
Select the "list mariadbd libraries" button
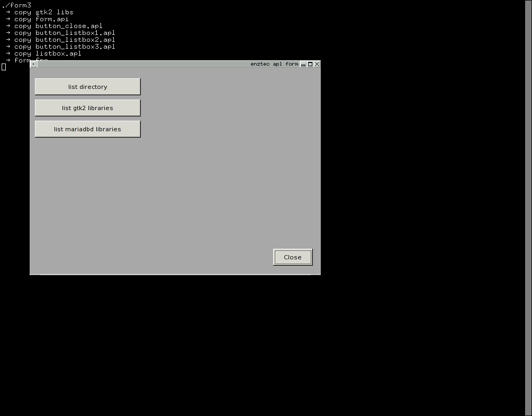click(x=87, y=129)
